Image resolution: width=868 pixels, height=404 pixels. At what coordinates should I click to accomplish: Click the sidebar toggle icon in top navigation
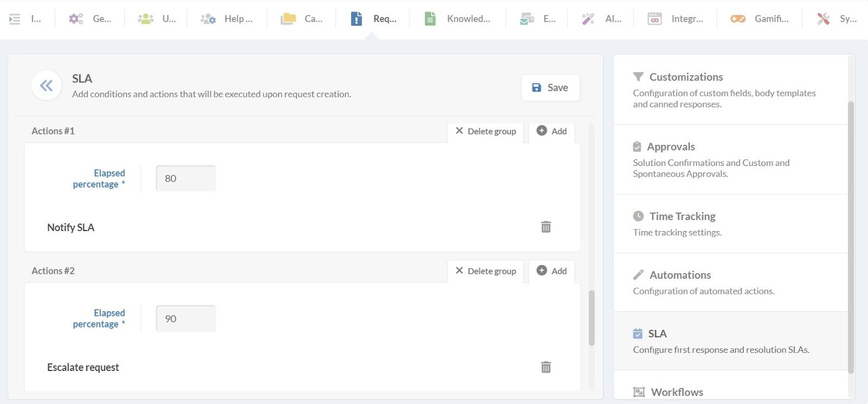pyautogui.click(x=15, y=19)
